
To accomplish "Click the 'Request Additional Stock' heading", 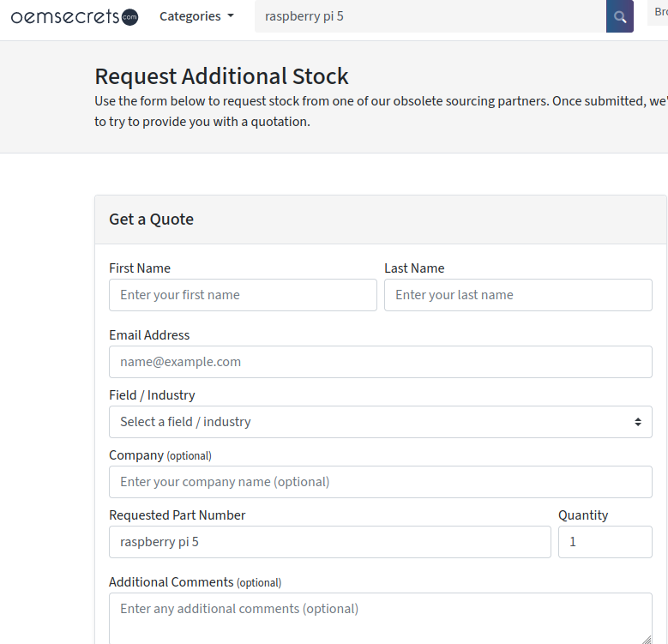I will 221,76.
